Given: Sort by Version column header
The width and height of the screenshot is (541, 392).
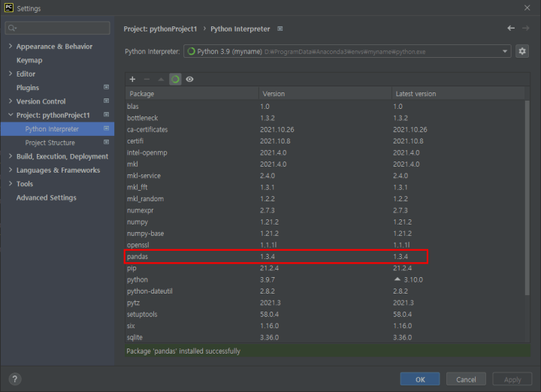Looking at the screenshot, I should coord(325,93).
